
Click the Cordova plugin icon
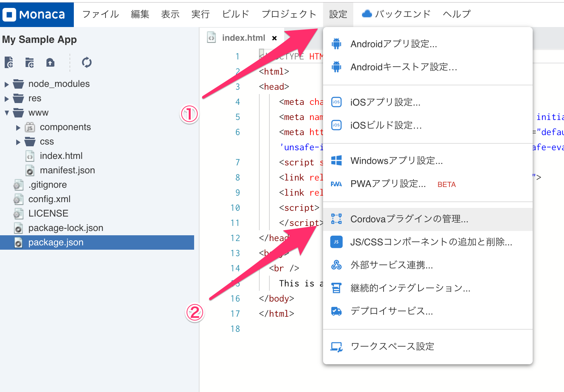336,219
